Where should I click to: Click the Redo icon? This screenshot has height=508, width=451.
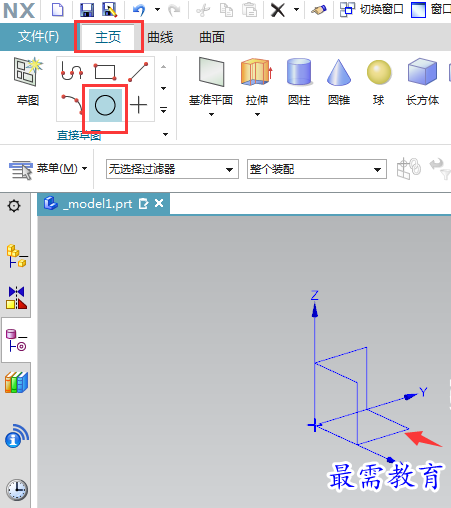click(x=174, y=10)
